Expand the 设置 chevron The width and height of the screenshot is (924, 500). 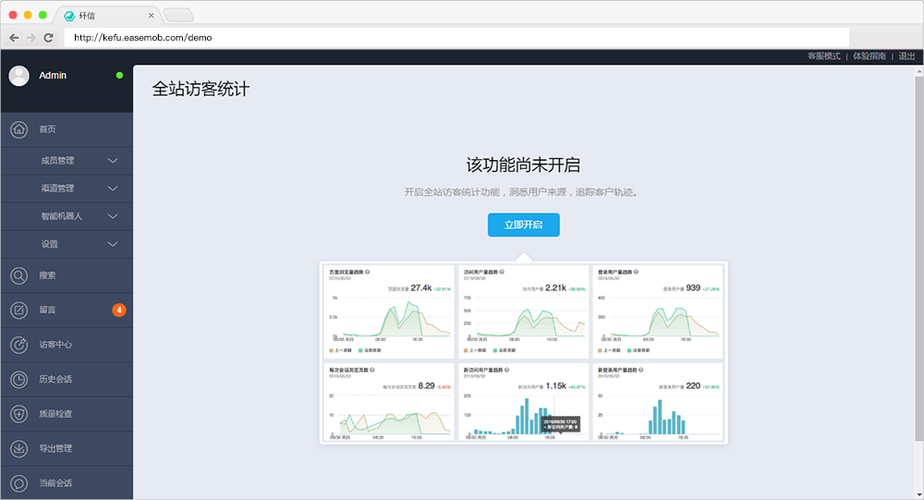pyautogui.click(x=113, y=244)
